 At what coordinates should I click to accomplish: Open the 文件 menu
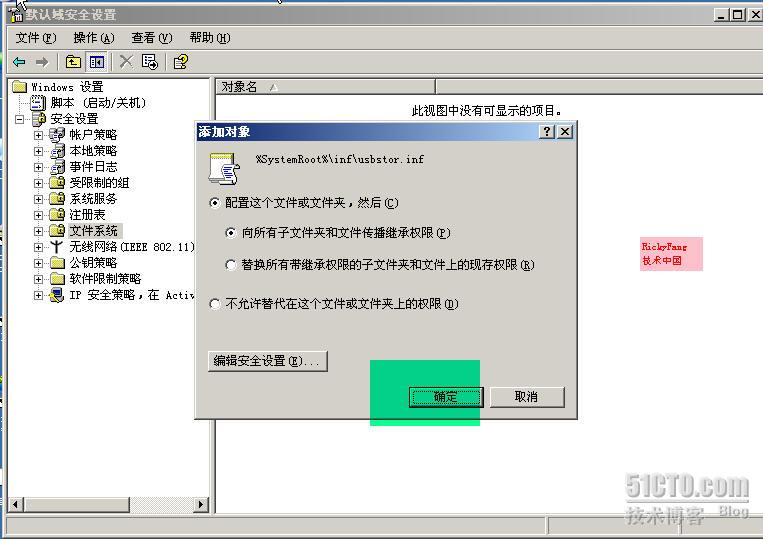(36, 37)
